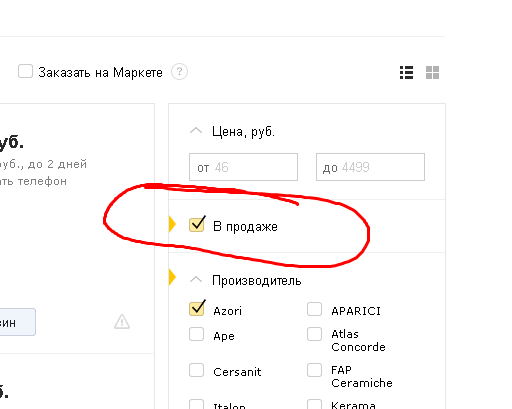The image size is (512, 409).
Task: Uncheck the В продаже filter
Action: point(197,224)
